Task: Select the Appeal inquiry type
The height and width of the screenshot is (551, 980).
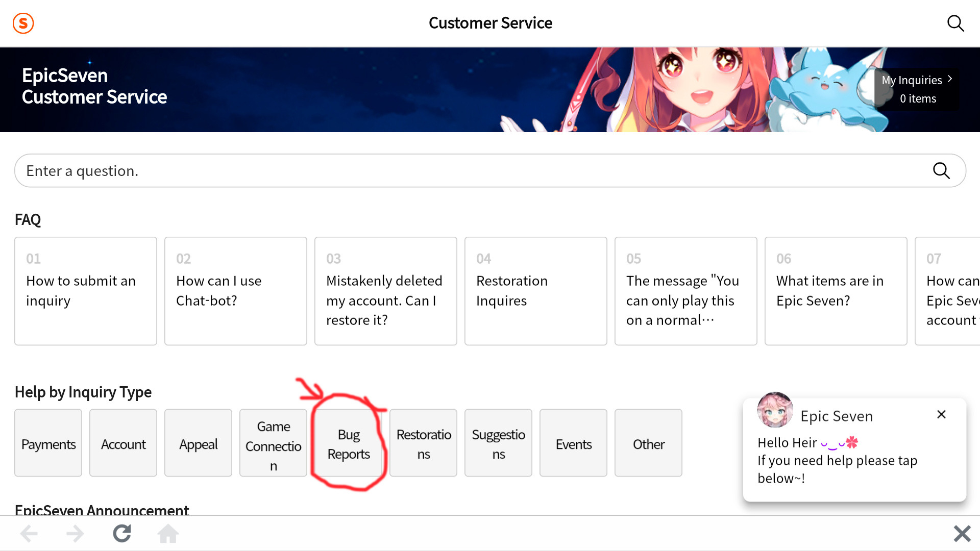Action: pos(198,443)
